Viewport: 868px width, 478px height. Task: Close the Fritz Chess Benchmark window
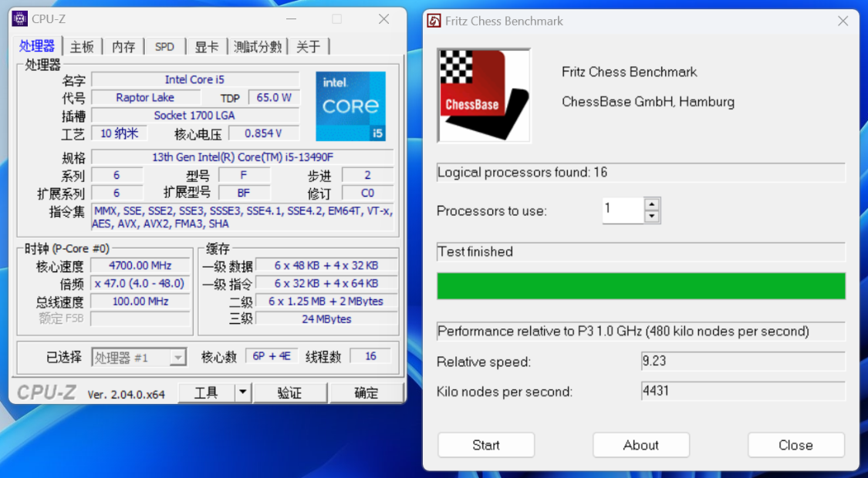[843, 22]
